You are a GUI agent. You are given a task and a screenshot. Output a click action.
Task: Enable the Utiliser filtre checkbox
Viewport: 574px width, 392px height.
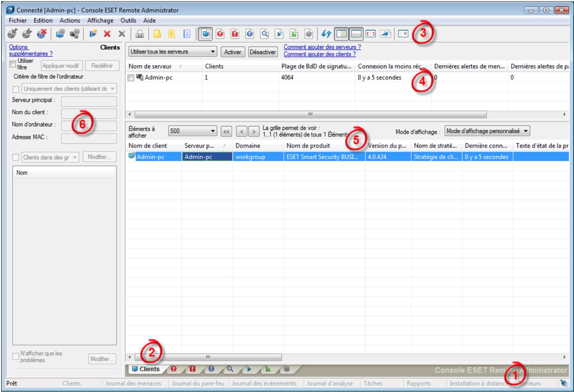[13, 64]
